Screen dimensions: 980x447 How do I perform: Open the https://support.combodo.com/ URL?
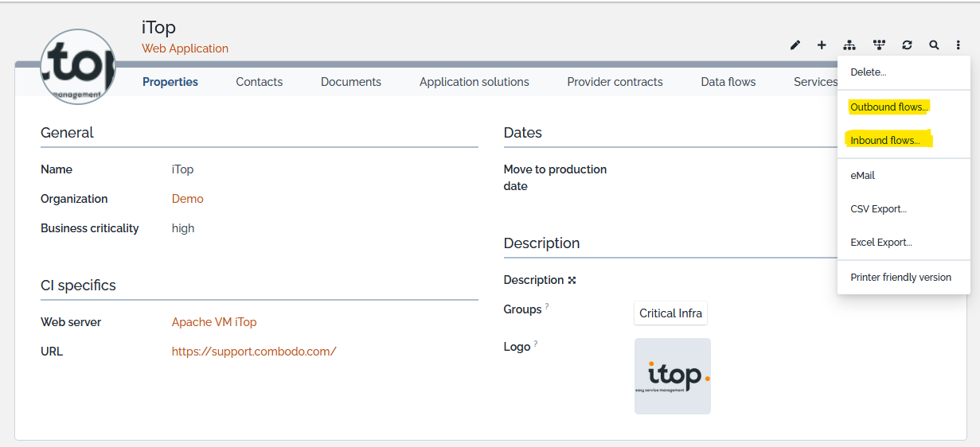(x=254, y=352)
